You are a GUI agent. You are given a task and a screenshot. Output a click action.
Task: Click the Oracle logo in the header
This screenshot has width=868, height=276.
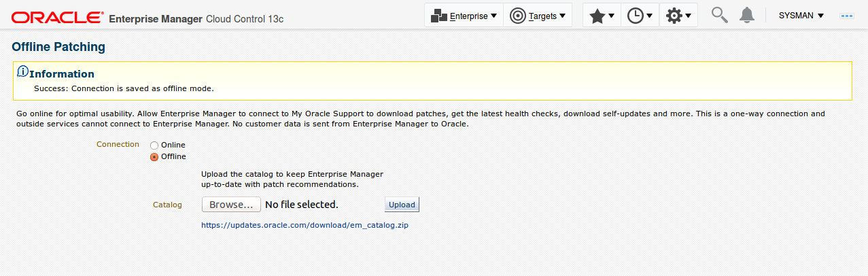pos(58,16)
